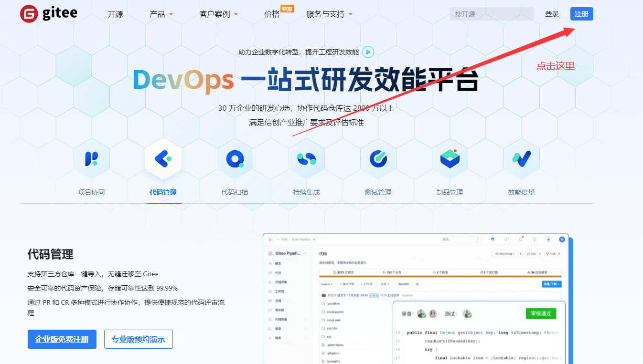Click the 注册 button
The image size is (643, 364).
tap(581, 14)
